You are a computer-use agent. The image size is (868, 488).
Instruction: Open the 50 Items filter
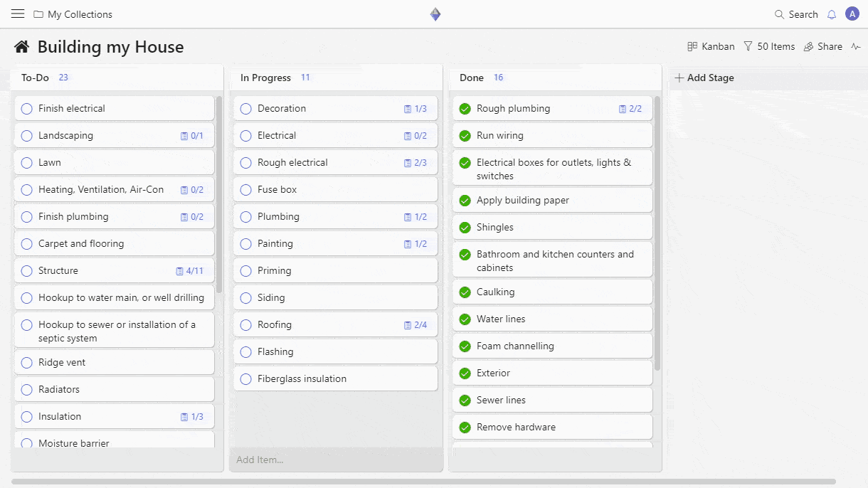coord(769,46)
